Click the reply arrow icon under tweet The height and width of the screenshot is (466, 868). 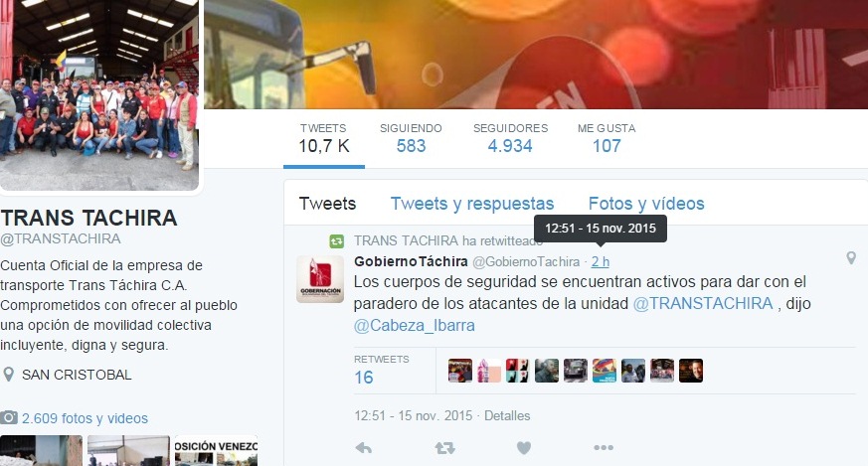click(x=364, y=448)
